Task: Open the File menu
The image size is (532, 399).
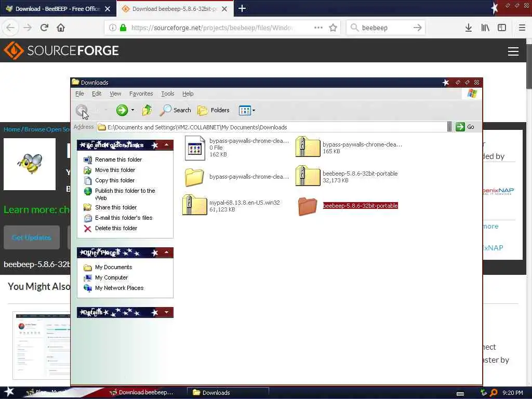Action: pos(79,94)
